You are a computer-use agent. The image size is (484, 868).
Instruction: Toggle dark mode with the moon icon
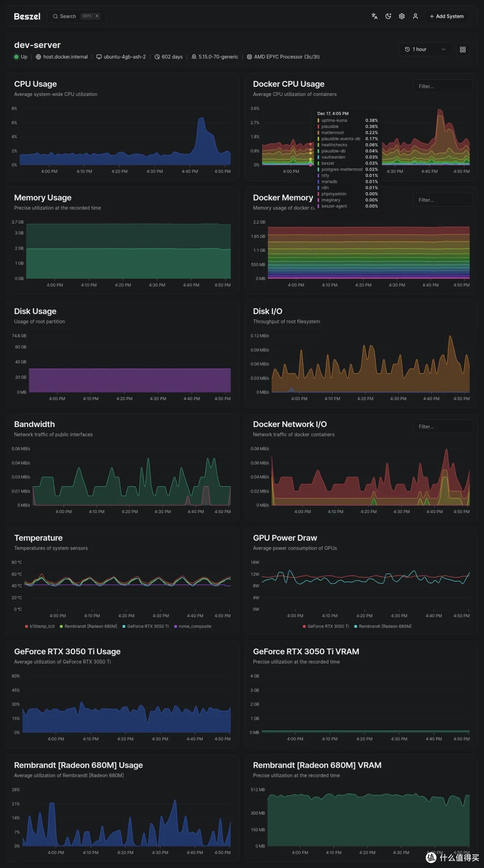point(388,16)
